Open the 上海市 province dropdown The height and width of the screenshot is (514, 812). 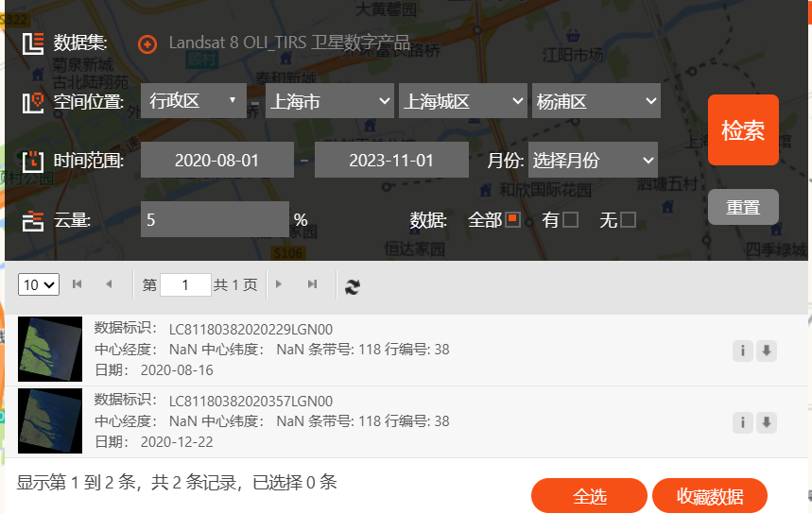330,100
